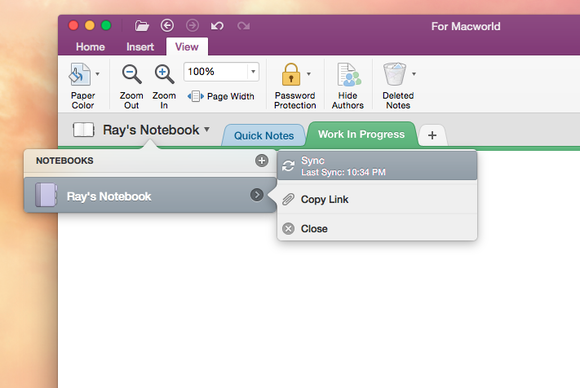Click the sync arrows icon
Image resolution: width=580 pixels, height=388 pixels.
[289, 166]
